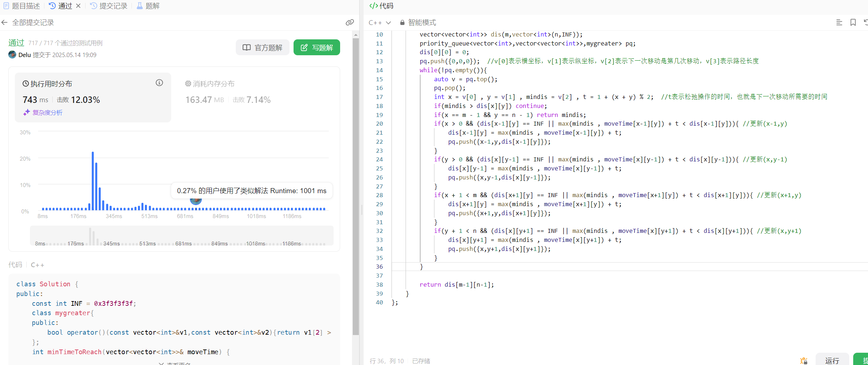Open the 提交记录 tab
Image resolution: width=868 pixels, height=365 pixels.
[109, 6]
